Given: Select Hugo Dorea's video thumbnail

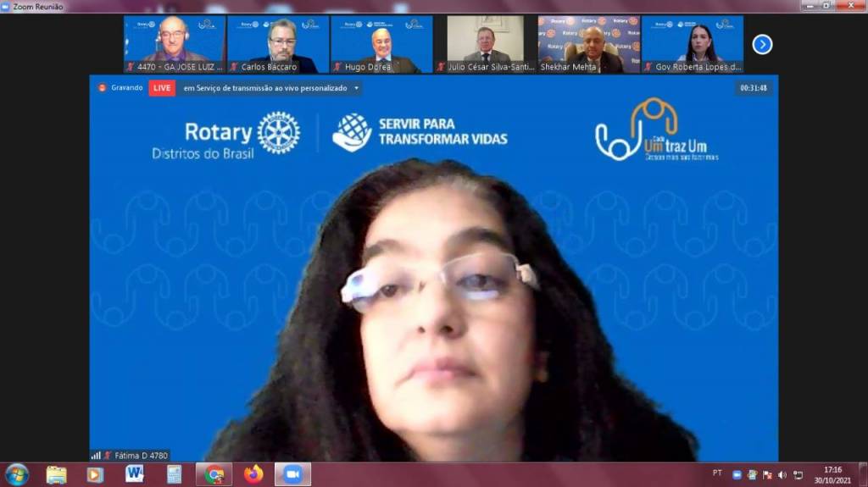Looking at the screenshot, I should [381, 44].
